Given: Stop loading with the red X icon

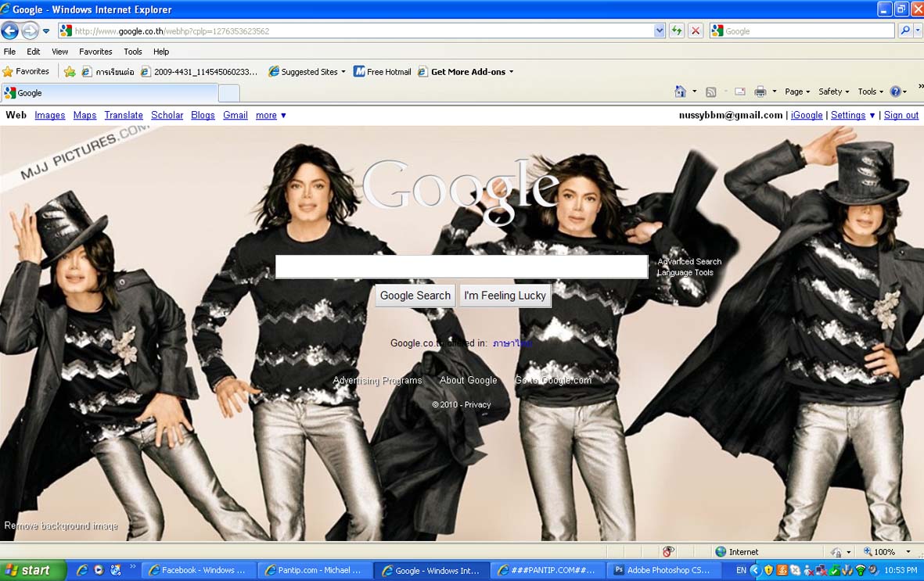Looking at the screenshot, I should [696, 31].
